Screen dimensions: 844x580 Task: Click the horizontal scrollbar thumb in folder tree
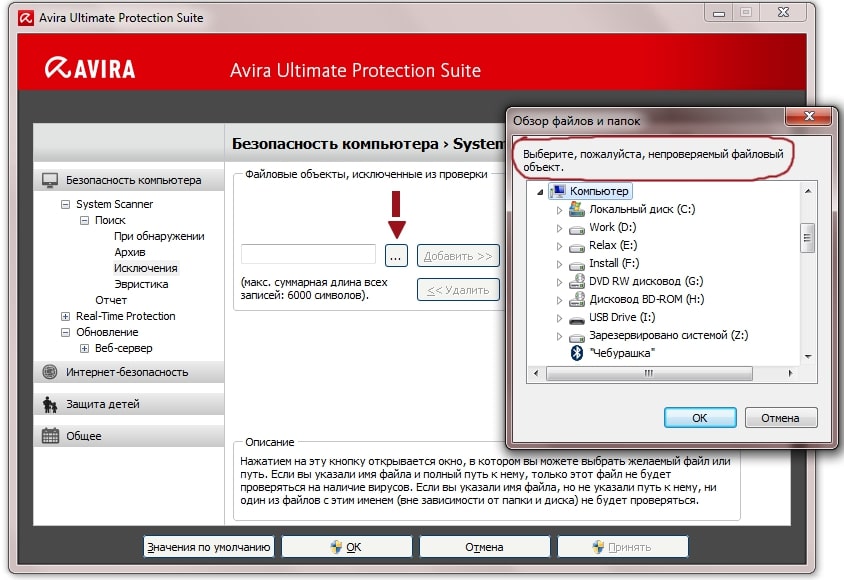click(649, 373)
